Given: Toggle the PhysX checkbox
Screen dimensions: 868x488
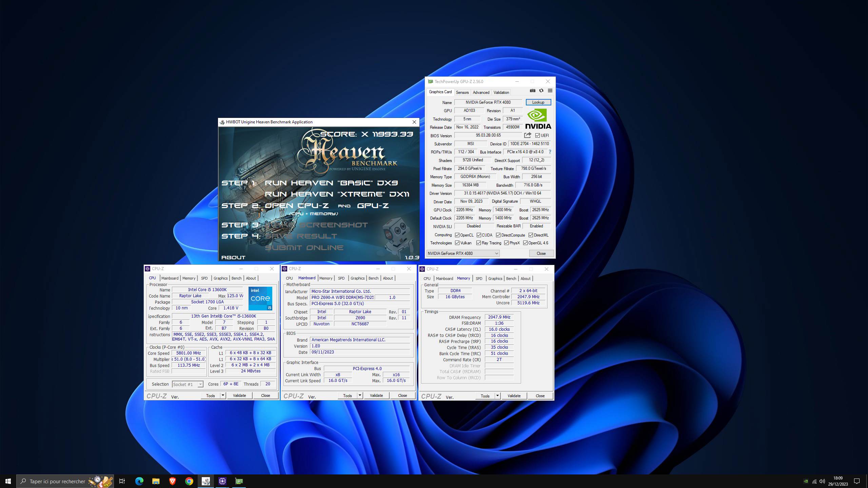Looking at the screenshot, I should point(506,243).
